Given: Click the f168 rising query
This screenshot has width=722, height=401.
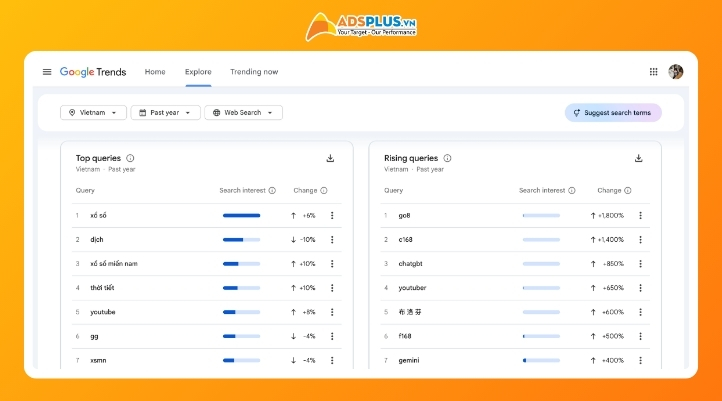Looking at the screenshot, I should coord(405,337).
